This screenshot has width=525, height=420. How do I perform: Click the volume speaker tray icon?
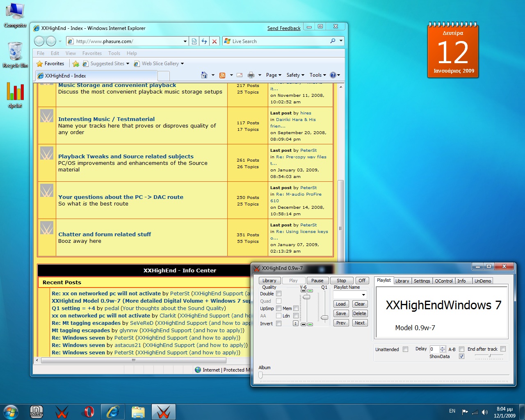coord(485,412)
